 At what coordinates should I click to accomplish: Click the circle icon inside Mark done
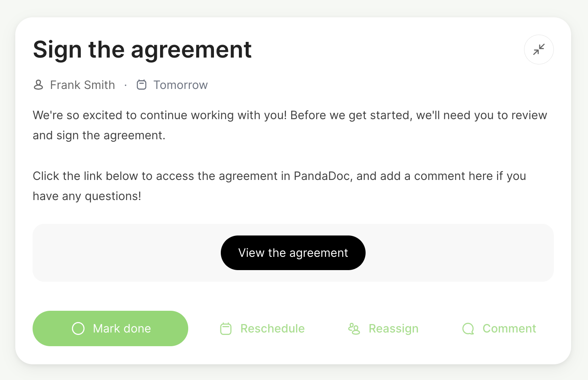point(78,328)
